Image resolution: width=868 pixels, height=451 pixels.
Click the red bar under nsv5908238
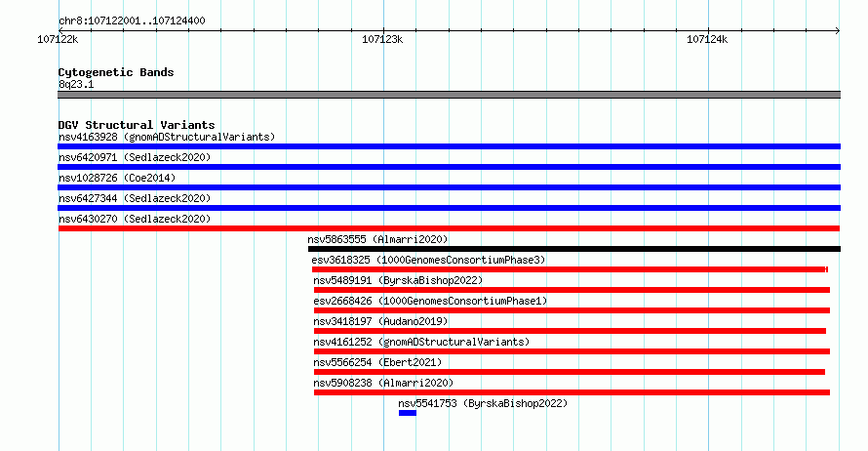tap(572, 392)
